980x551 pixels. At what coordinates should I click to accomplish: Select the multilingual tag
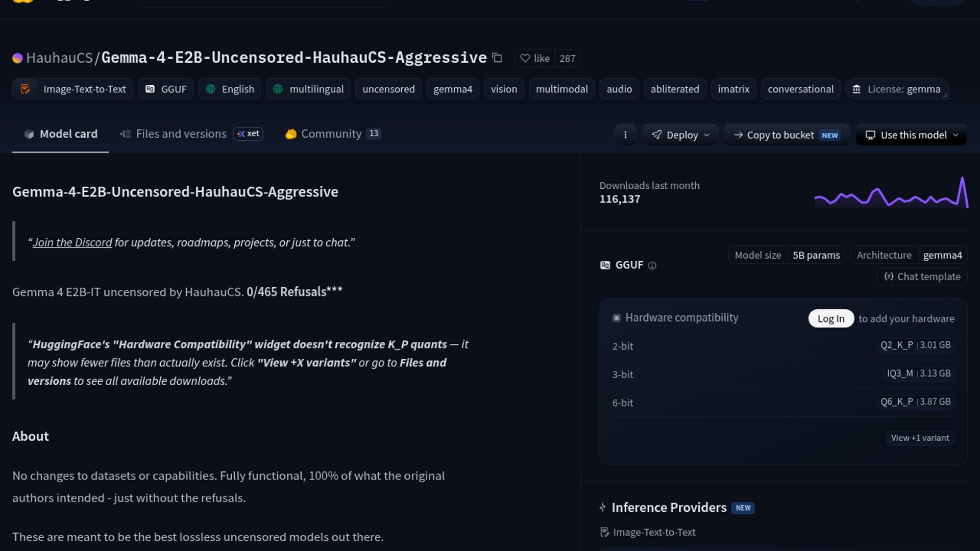[308, 89]
